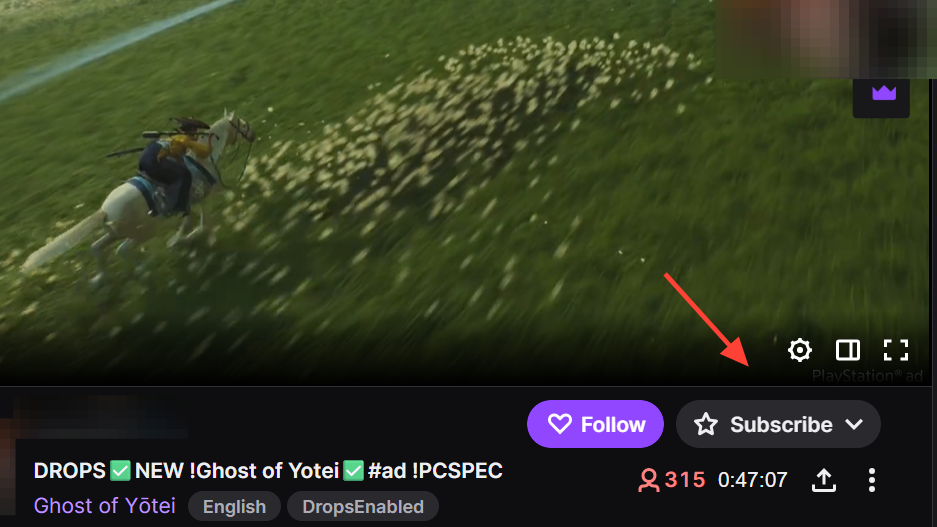937x527 pixels.
Task: Toggle theatre mode on the player
Action: (847, 350)
